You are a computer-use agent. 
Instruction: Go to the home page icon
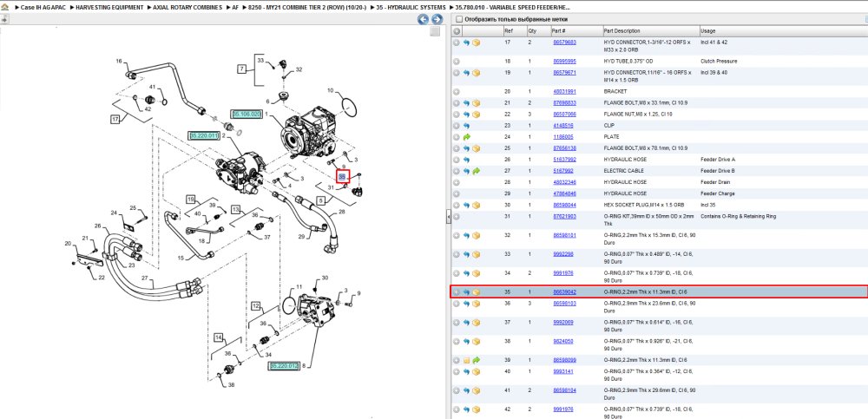[x=4, y=7]
